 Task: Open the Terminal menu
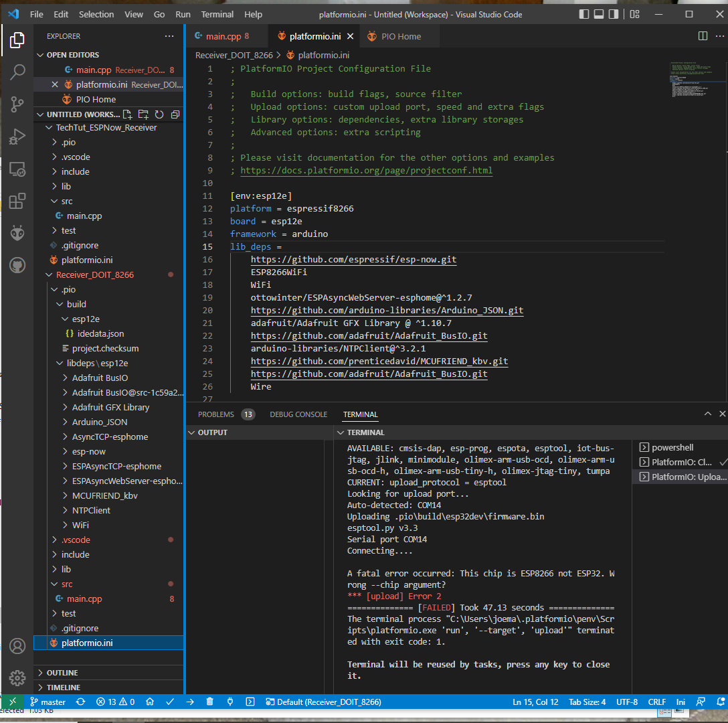pos(217,15)
